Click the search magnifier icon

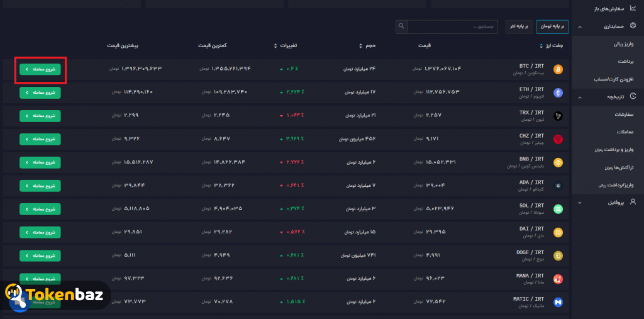click(401, 26)
